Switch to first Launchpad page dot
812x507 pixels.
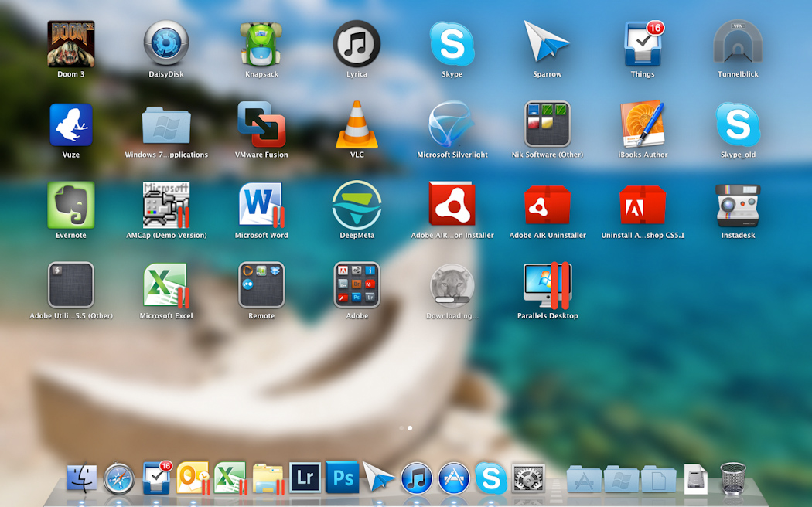(401, 428)
